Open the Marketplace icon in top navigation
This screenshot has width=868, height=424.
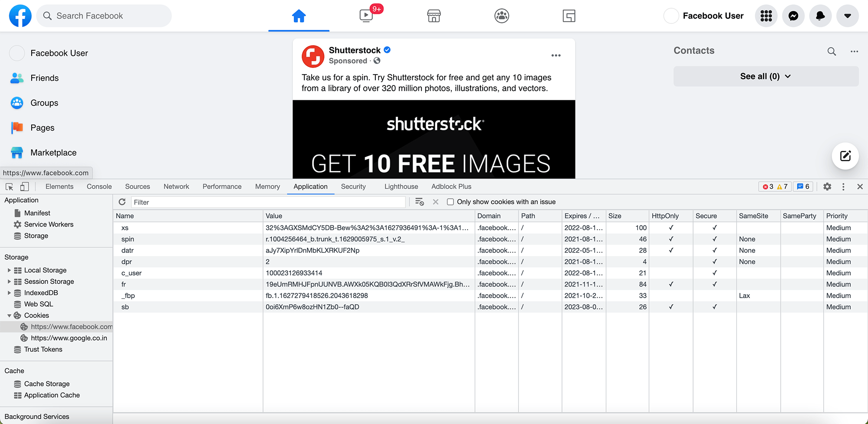(434, 16)
